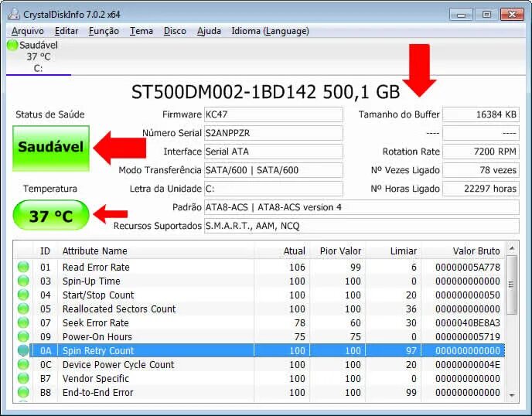The image size is (532, 416).
Task: Click status orb for Start/Stop Count
Action: coord(23,295)
